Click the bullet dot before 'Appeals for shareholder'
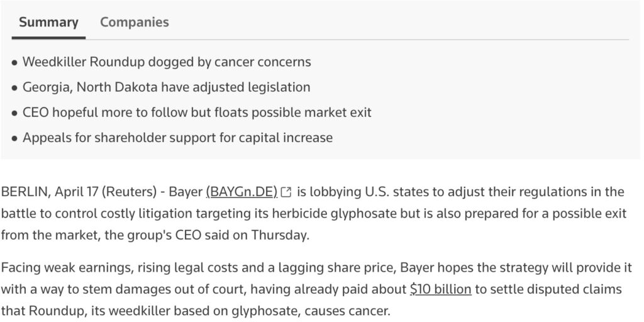Image resolution: width=644 pixels, height=322 pixels. tap(14, 138)
